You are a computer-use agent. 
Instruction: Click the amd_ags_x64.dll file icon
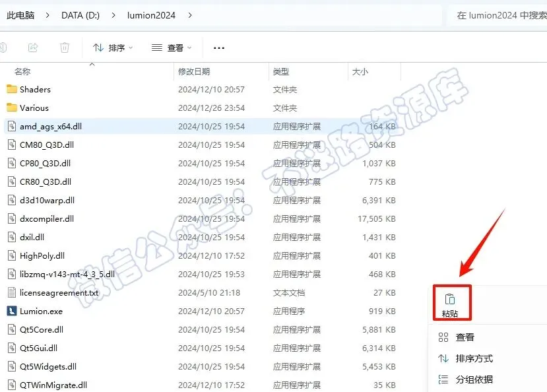coord(12,126)
